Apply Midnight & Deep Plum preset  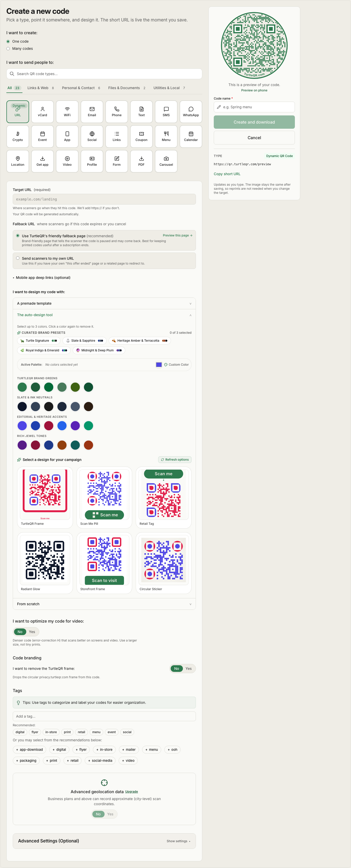pos(99,350)
